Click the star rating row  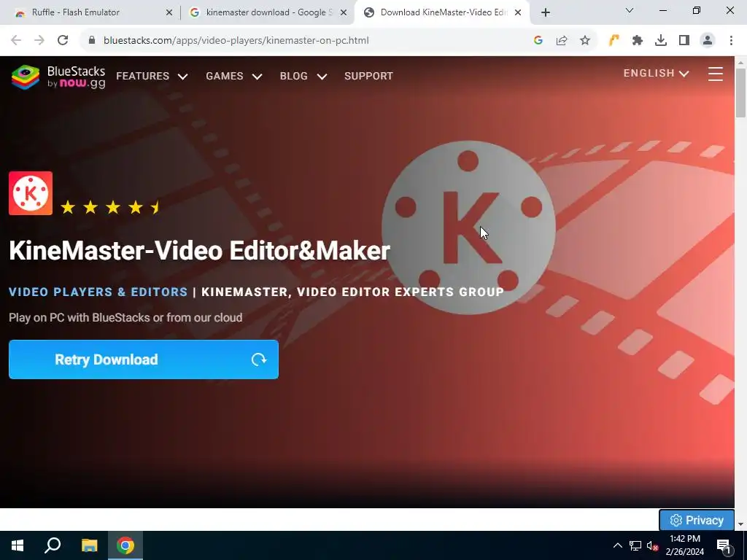[x=112, y=207]
